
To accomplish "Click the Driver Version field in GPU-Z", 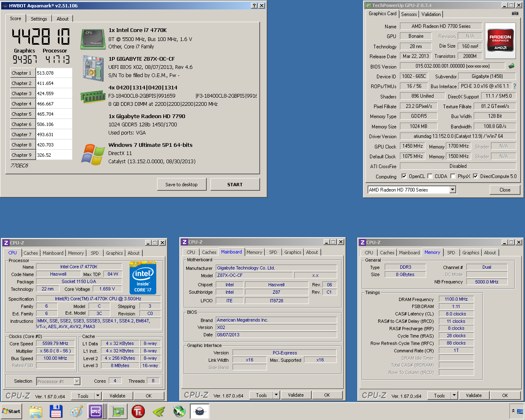I will pos(458,136).
